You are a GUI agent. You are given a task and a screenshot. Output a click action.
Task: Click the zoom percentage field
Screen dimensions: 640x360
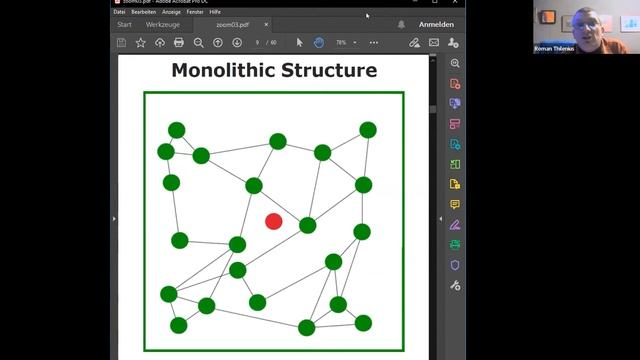341,42
